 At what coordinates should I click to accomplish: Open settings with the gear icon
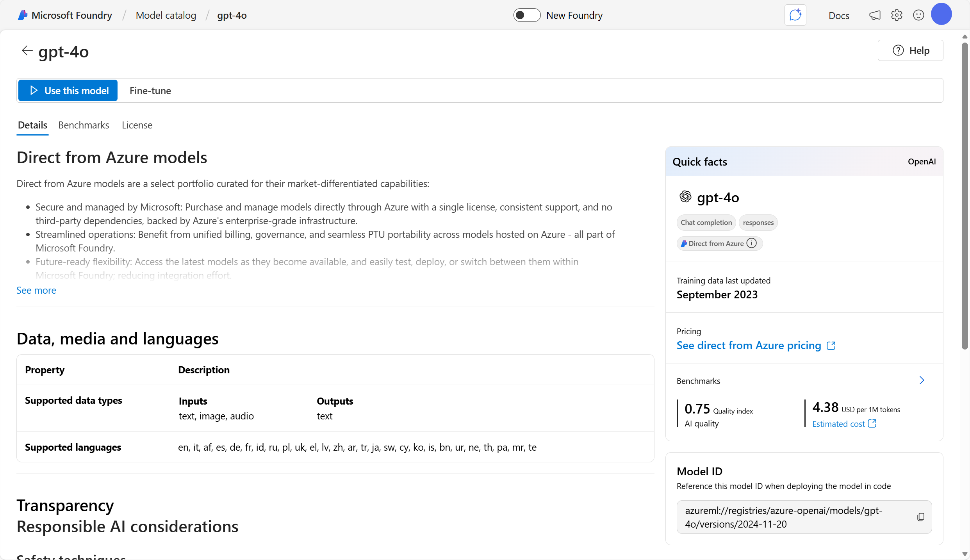tap(897, 15)
